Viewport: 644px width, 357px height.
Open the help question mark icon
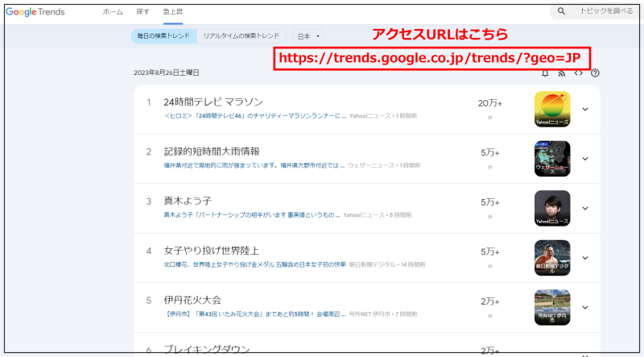pos(595,73)
